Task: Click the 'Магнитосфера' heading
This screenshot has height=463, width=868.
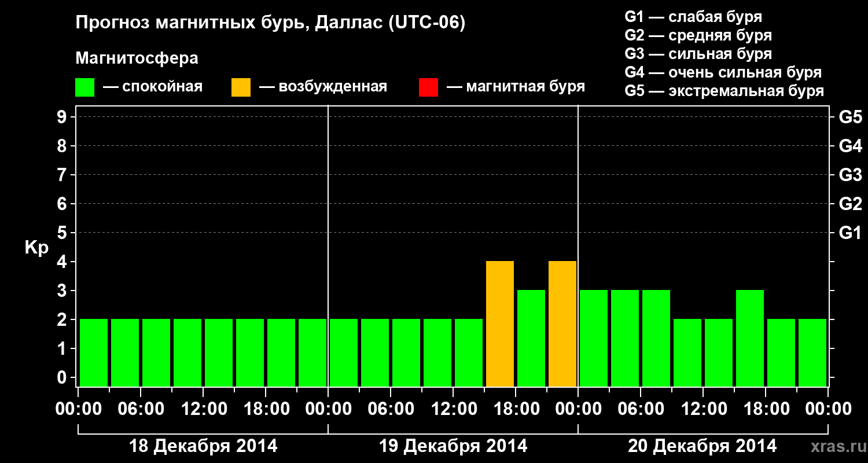Action: point(137,58)
